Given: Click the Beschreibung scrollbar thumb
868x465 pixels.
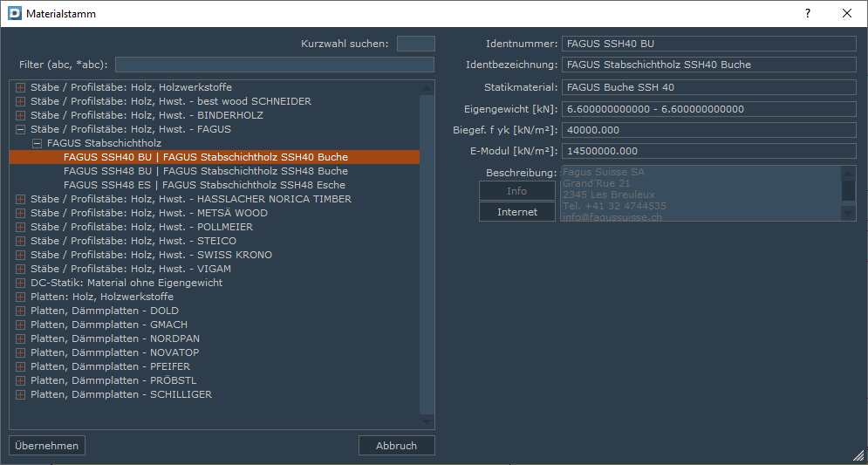Looking at the screenshot, I should tap(848, 190).
